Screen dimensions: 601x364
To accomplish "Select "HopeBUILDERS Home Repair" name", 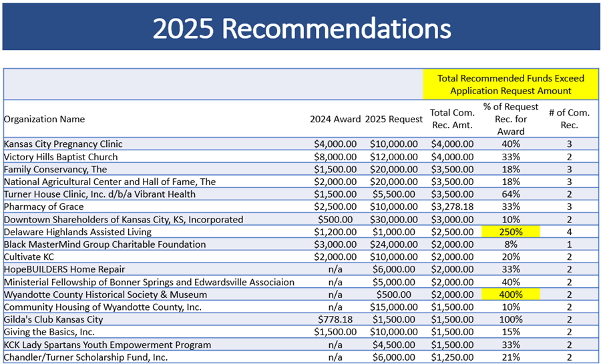I will (64, 269).
